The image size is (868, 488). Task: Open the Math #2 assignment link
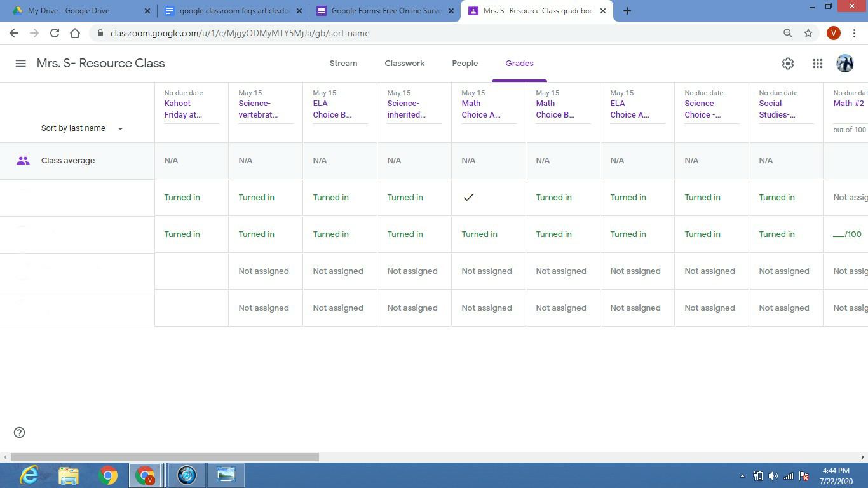tap(849, 104)
